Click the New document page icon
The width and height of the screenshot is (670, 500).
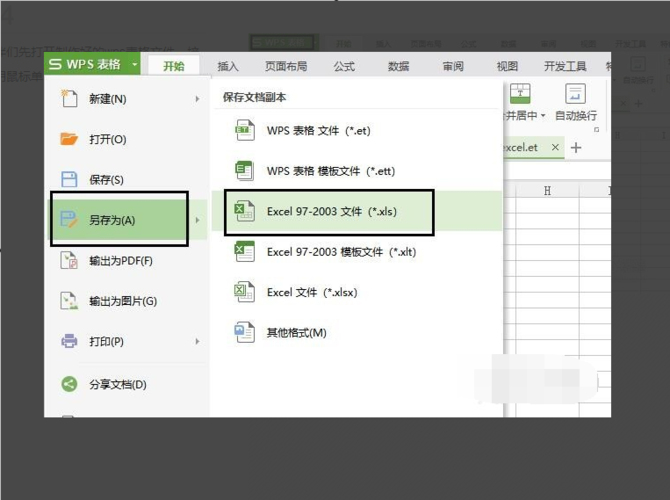click(69, 99)
